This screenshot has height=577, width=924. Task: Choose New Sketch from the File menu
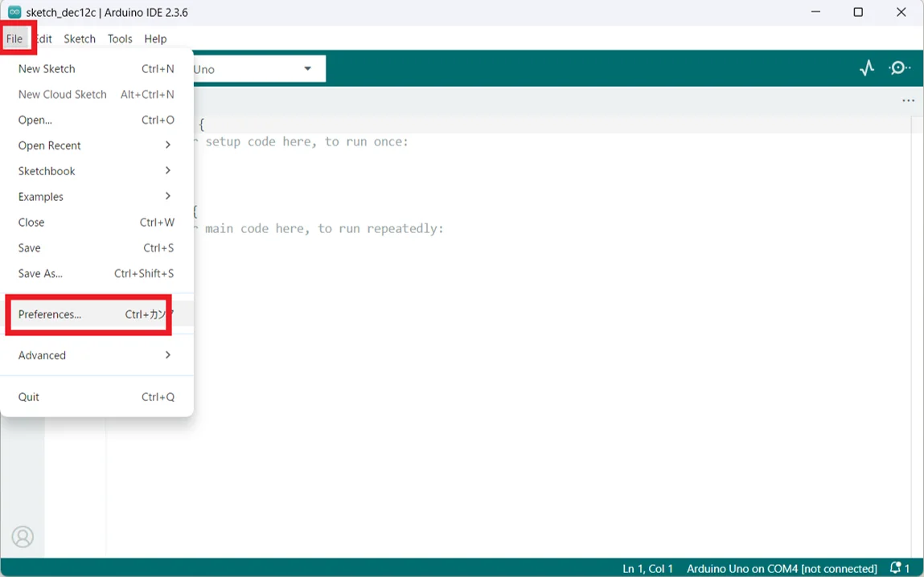(97, 69)
